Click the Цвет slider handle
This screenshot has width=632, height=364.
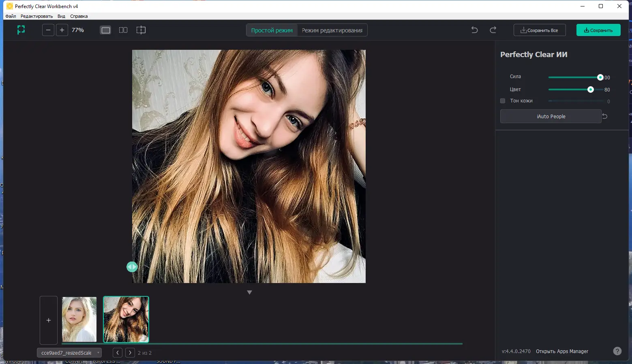(590, 89)
